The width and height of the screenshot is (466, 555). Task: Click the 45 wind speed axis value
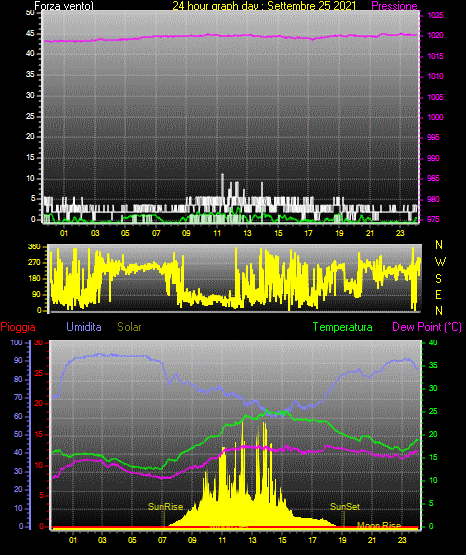30,34
